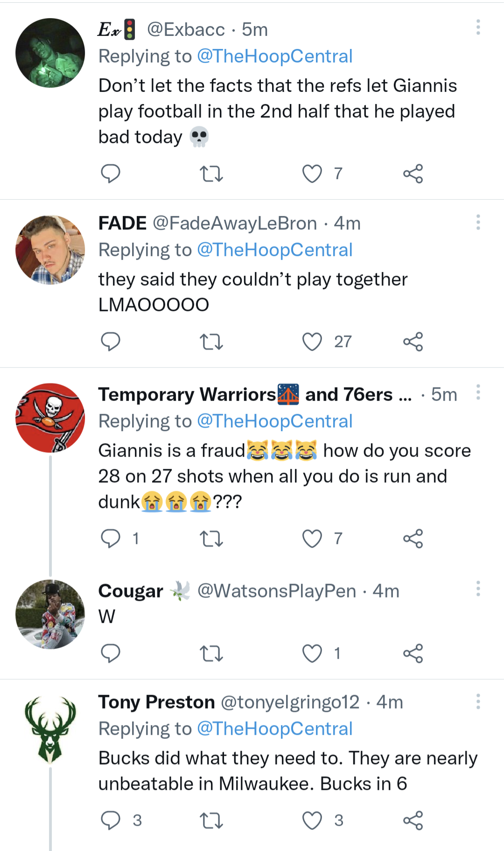
Task: Open the @FadeAwayLeBron username handle
Action: (235, 224)
